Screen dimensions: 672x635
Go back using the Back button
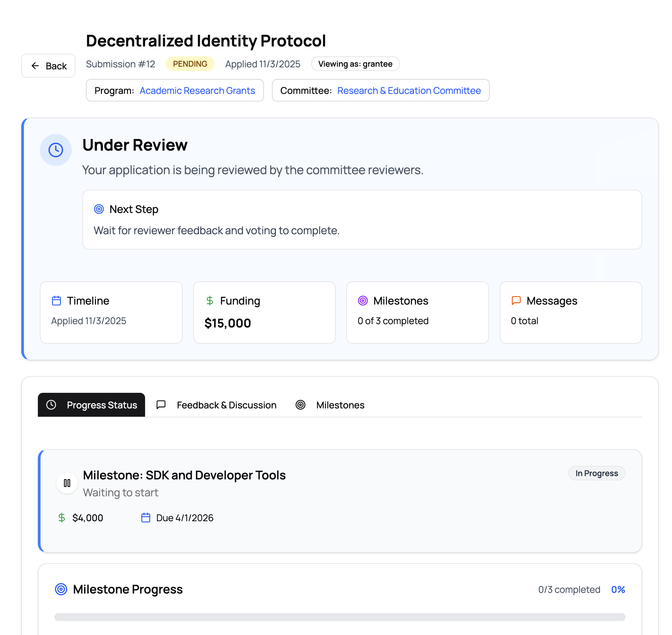click(x=48, y=66)
